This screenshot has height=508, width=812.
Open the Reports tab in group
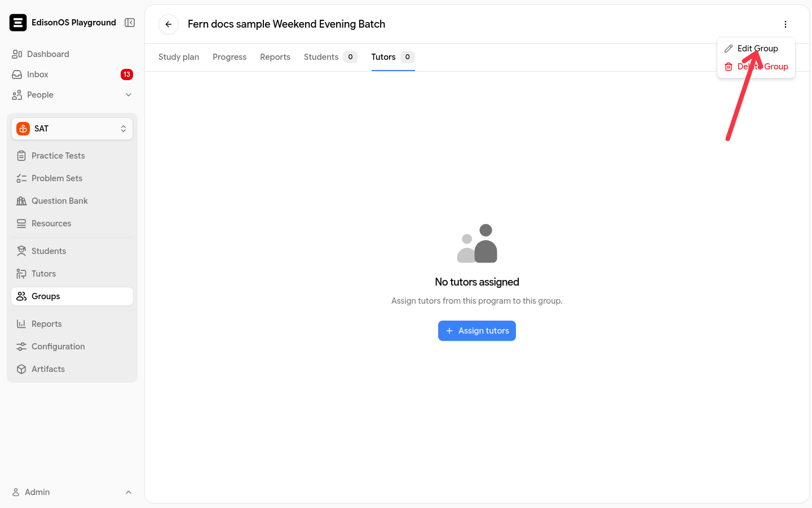click(x=275, y=57)
